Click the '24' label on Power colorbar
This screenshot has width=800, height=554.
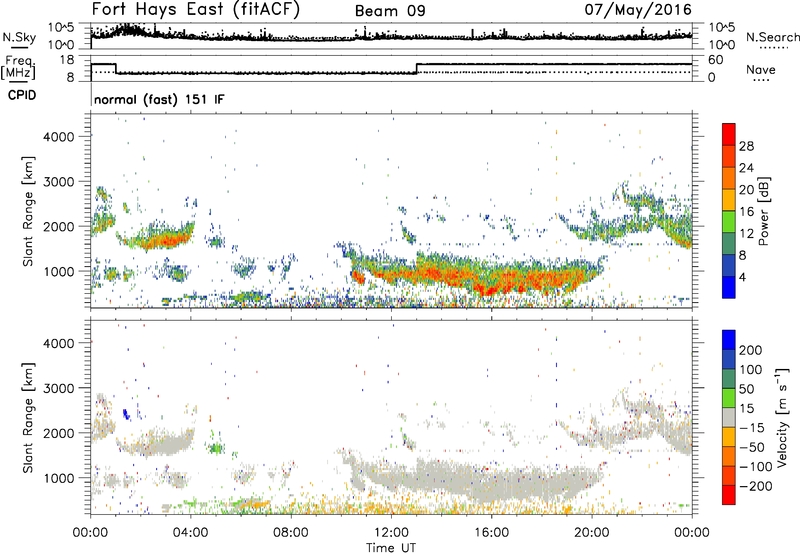point(746,168)
